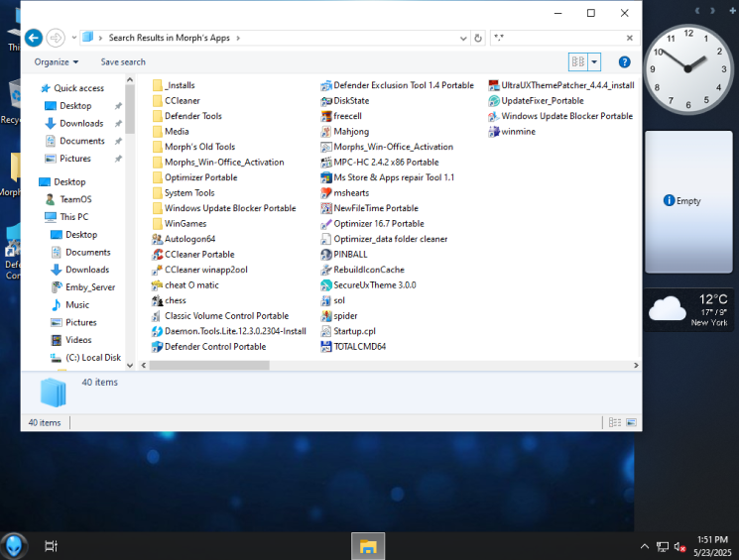Image resolution: width=739 pixels, height=560 pixels.
Task: Expand breadcrumb chevron after Morph's Apps
Action: (238, 38)
